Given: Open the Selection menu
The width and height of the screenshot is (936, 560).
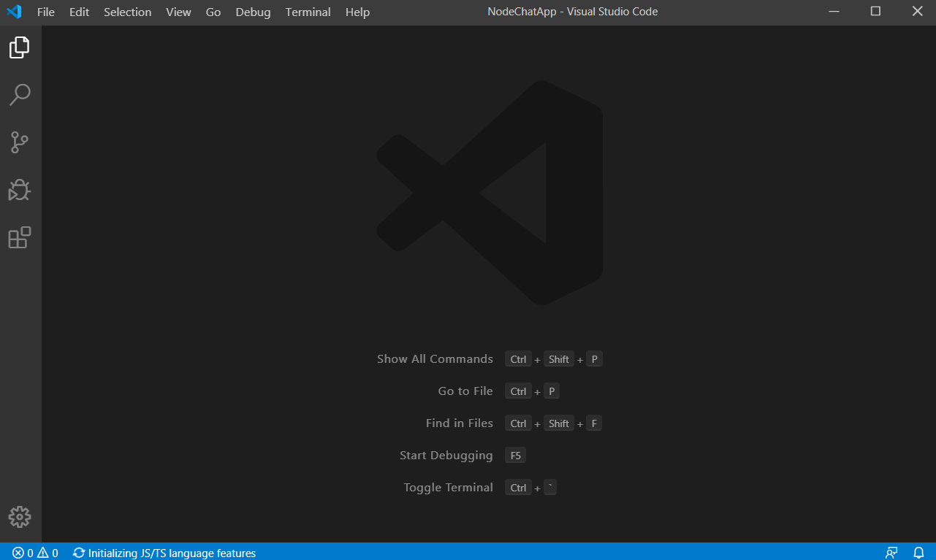Looking at the screenshot, I should pos(128,12).
